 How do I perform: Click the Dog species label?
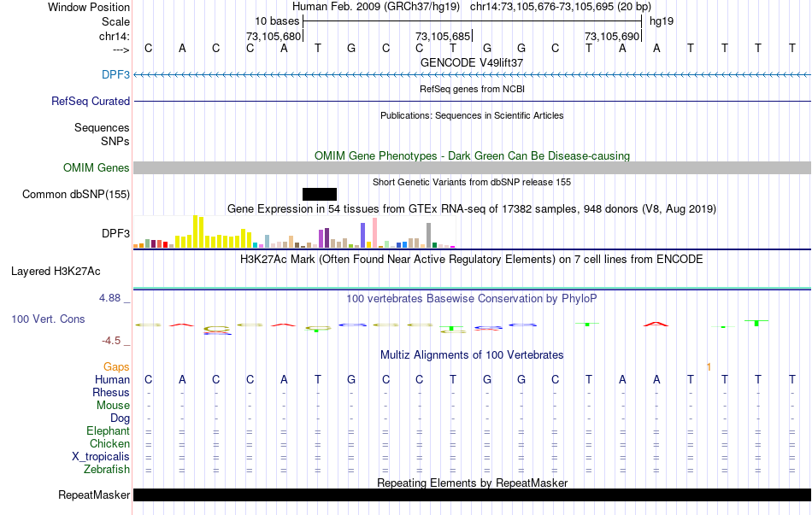click(120, 418)
